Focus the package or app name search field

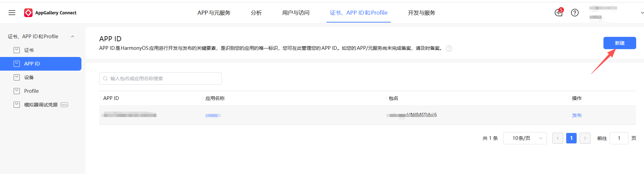point(160,78)
